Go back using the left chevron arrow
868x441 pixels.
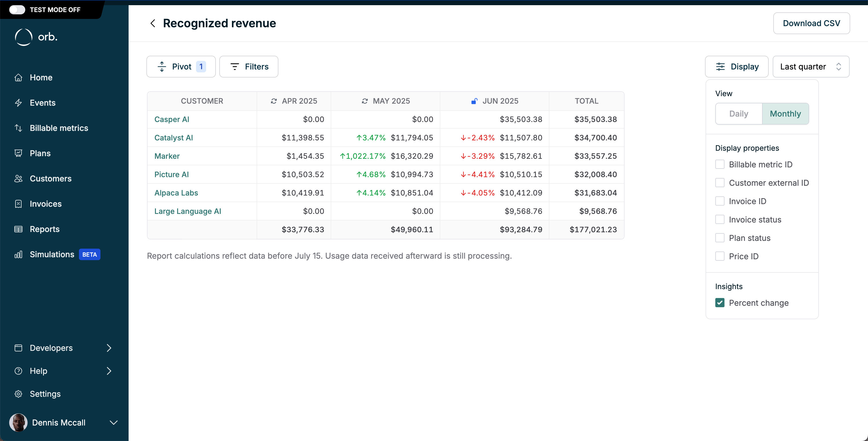click(153, 23)
